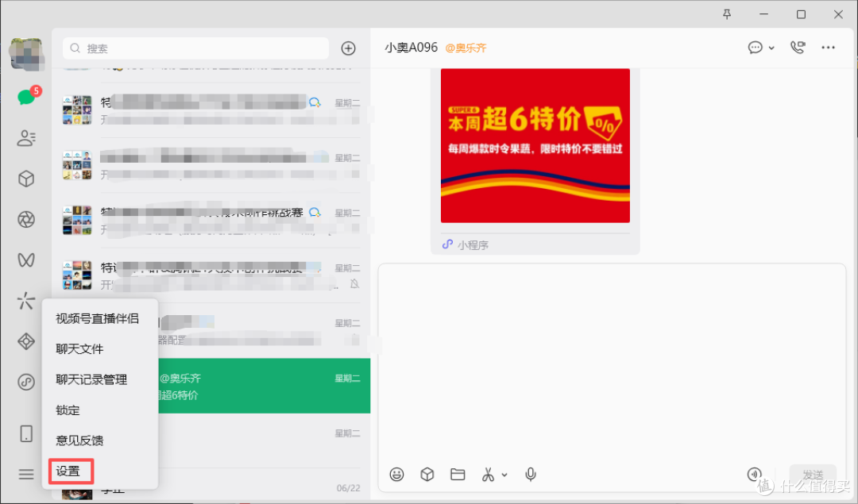Expand the arrow next to header chat icon
The height and width of the screenshot is (504, 858).
[x=771, y=48]
